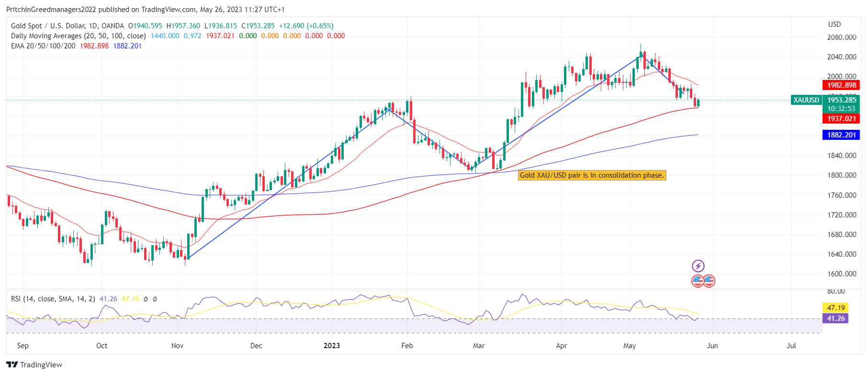Screen dimensions: 868x375
Task: Click the TradingView logo at the bottom
Action: pos(34,364)
